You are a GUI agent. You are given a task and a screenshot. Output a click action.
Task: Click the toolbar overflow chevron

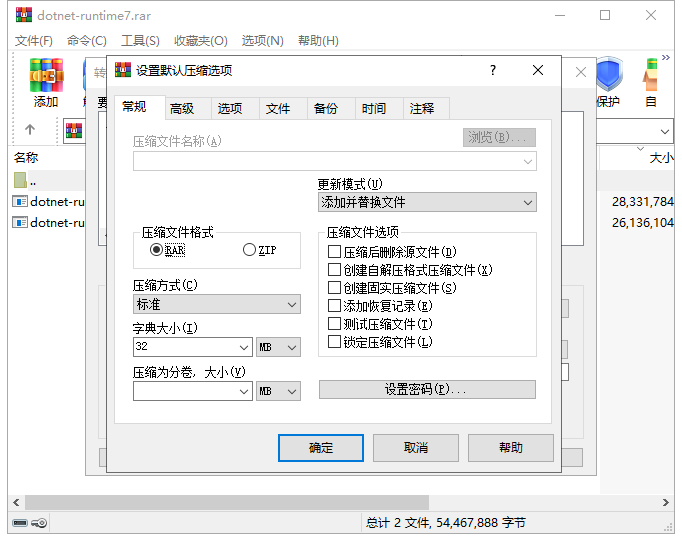(665, 57)
